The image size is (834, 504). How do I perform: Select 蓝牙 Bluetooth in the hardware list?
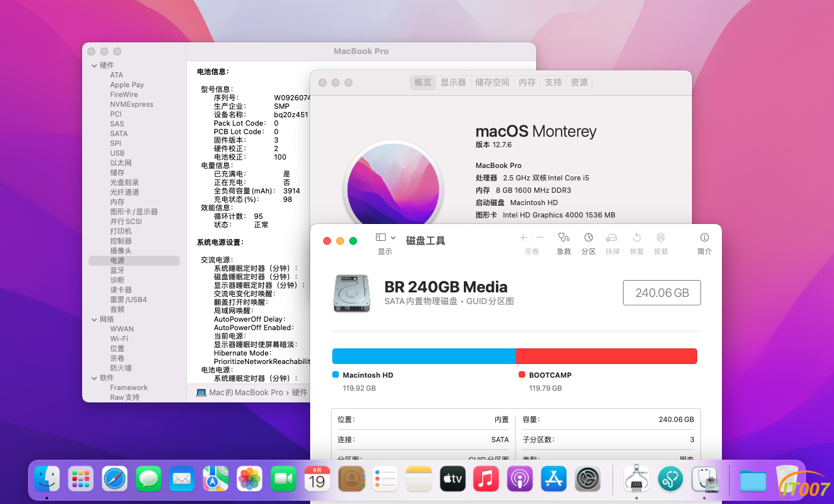pos(117,270)
